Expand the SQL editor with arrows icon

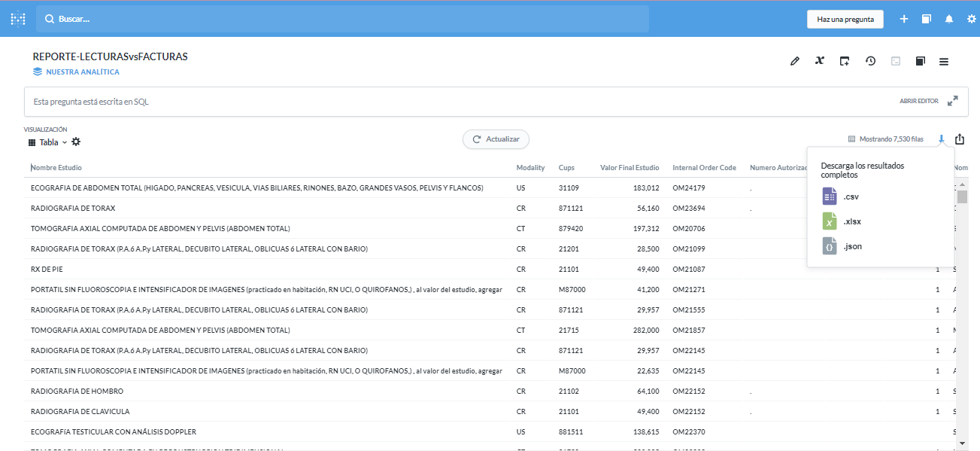click(x=953, y=101)
